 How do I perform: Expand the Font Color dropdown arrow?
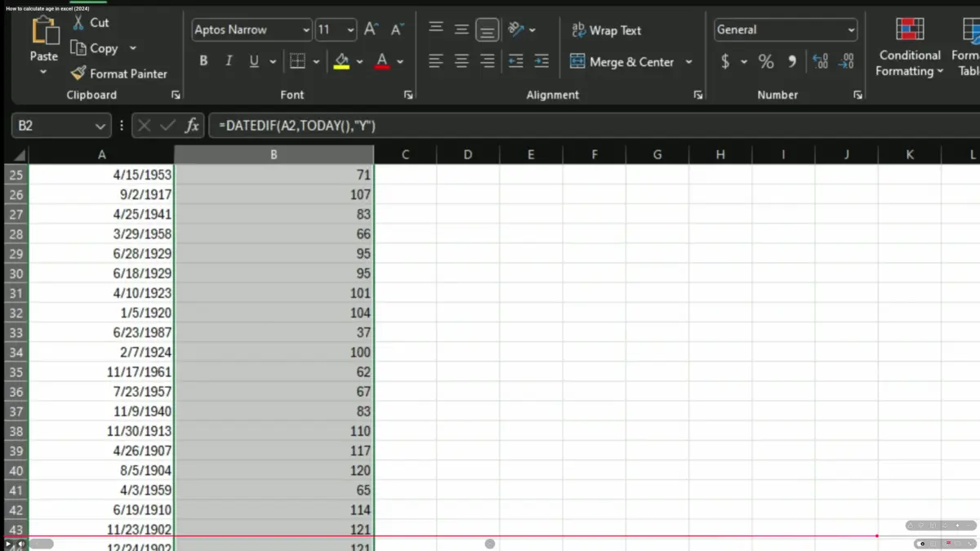[x=400, y=62]
